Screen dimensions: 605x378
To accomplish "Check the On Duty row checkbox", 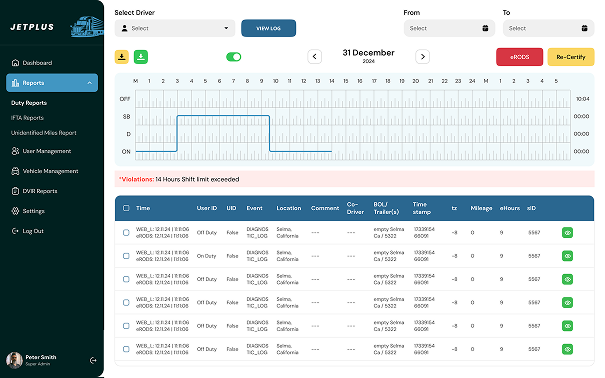I will point(126,256).
